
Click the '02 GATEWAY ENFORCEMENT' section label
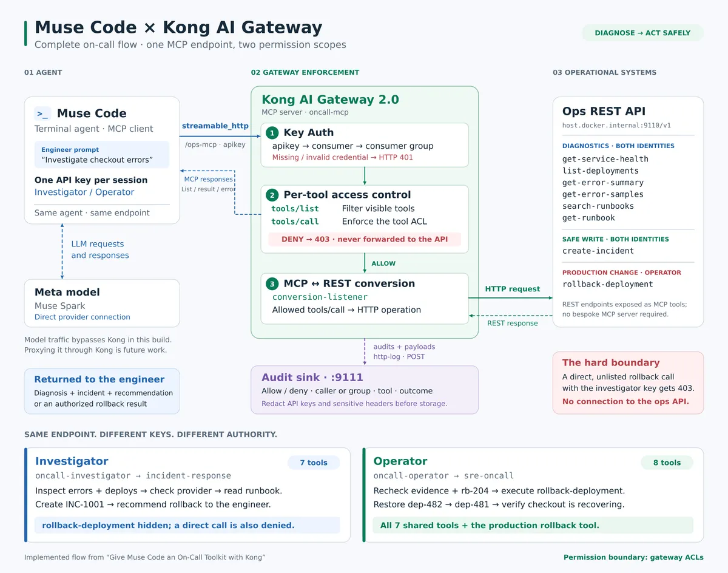(x=305, y=72)
